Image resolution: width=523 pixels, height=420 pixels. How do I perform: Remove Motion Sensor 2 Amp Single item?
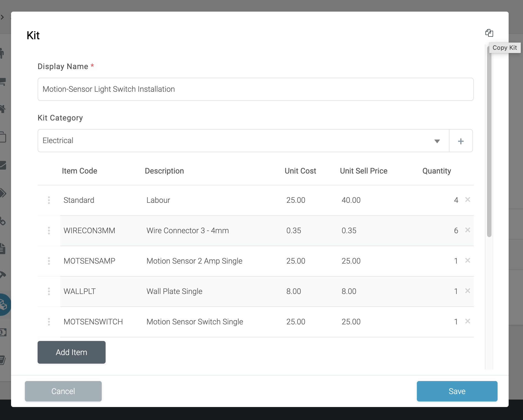(467, 260)
